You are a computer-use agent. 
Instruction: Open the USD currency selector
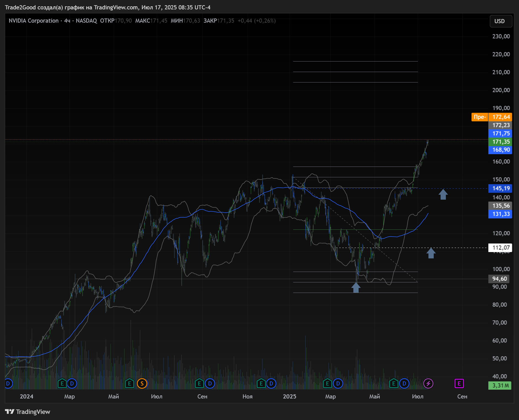pyautogui.click(x=501, y=21)
